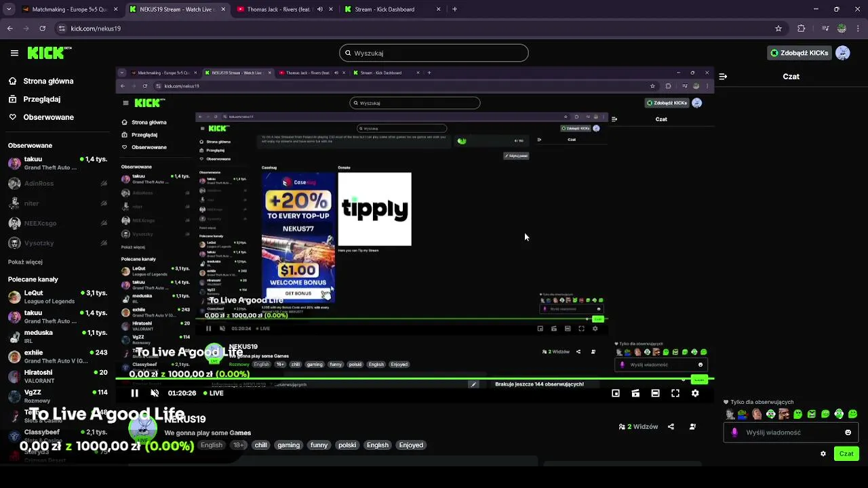
Task: Select the gaming tag
Action: coord(288,445)
